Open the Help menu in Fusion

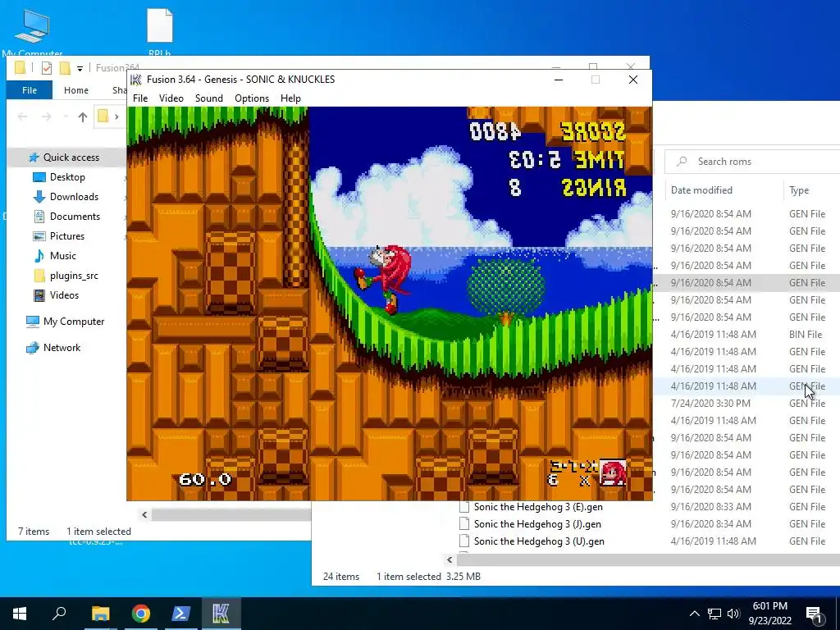click(290, 98)
